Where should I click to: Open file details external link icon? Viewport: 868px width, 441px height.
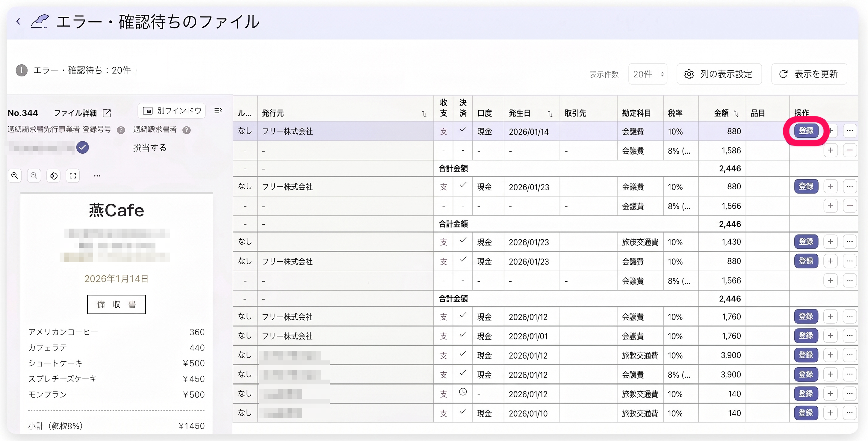click(107, 113)
